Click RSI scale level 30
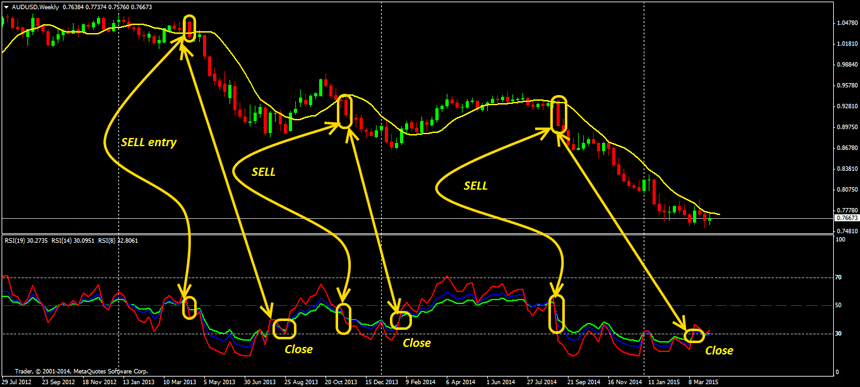Viewport: 860px width, 387px height. 840,333
